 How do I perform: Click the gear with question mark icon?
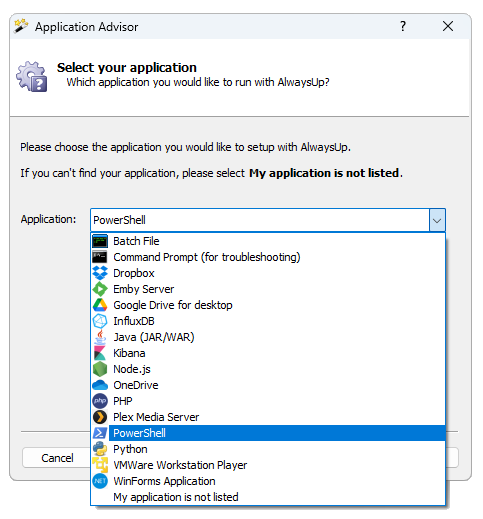point(32,76)
